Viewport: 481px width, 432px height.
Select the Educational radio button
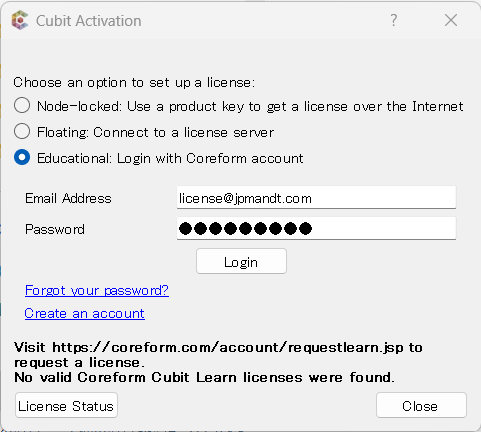[x=22, y=157]
